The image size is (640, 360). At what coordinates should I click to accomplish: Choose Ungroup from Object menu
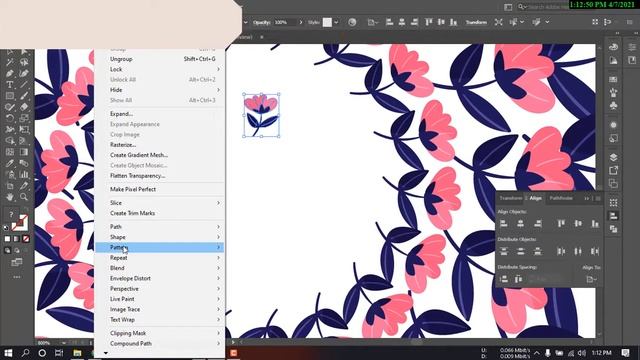(160, 59)
